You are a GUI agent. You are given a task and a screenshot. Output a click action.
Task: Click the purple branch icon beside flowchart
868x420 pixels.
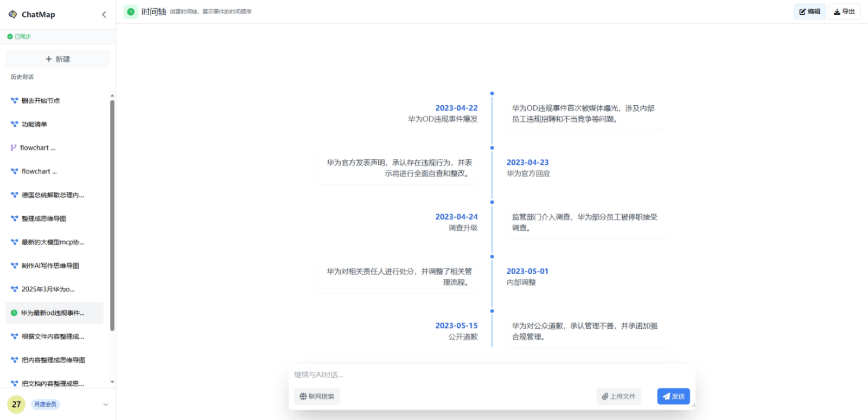[x=14, y=148]
